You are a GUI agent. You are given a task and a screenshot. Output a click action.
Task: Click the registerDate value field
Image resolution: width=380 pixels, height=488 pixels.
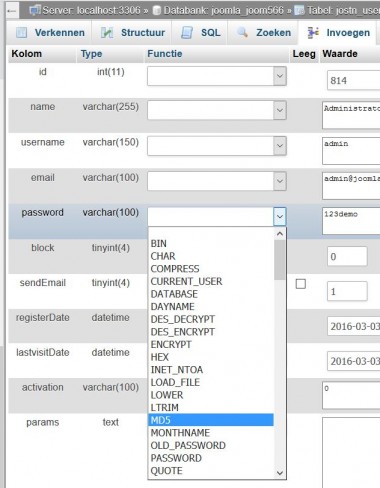(353, 326)
